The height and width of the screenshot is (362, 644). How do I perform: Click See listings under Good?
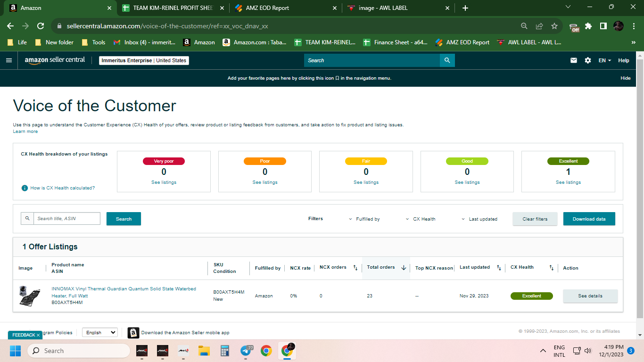(x=467, y=182)
